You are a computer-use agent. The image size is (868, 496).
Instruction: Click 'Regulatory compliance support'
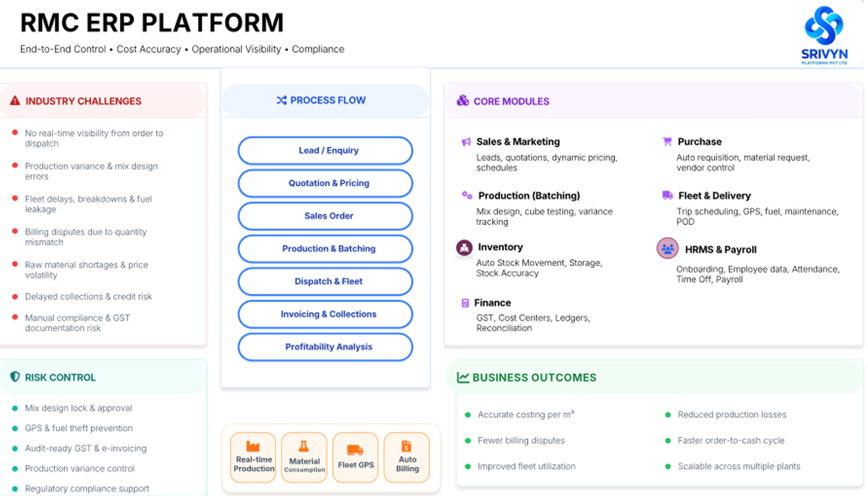point(87,489)
